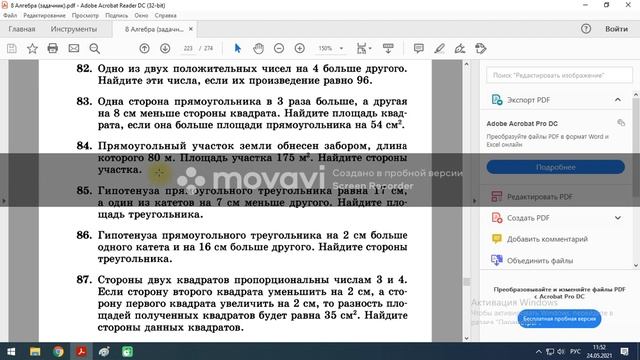
Task: Collapse the right tools pane arrow
Action: [474, 201]
